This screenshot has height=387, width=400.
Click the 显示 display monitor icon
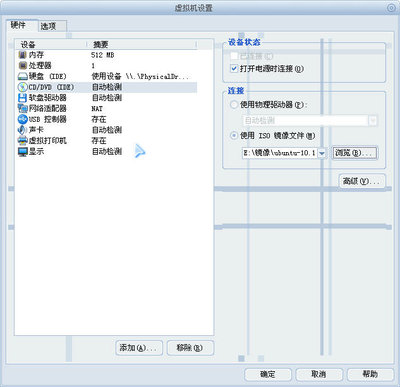coord(23,152)
